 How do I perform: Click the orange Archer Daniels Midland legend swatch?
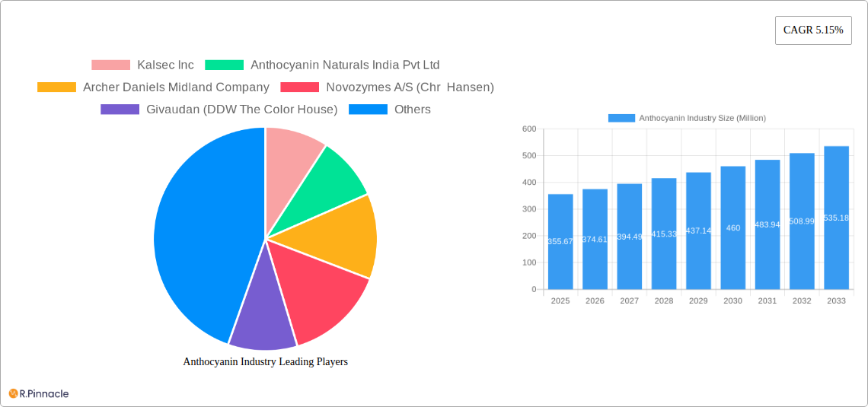pos(56,87)
